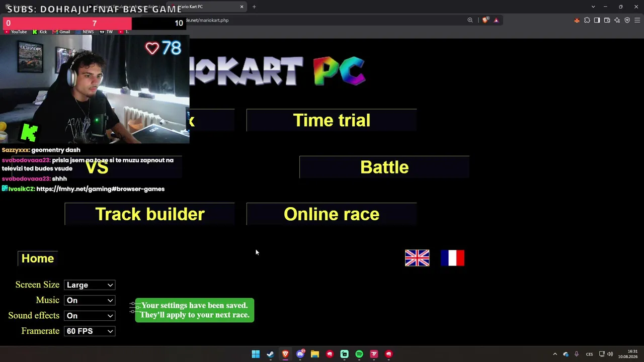Viewport: 644px width, 362px height.
Task: Switch language to French with the France flag
Action: click(x=452, y=258)
